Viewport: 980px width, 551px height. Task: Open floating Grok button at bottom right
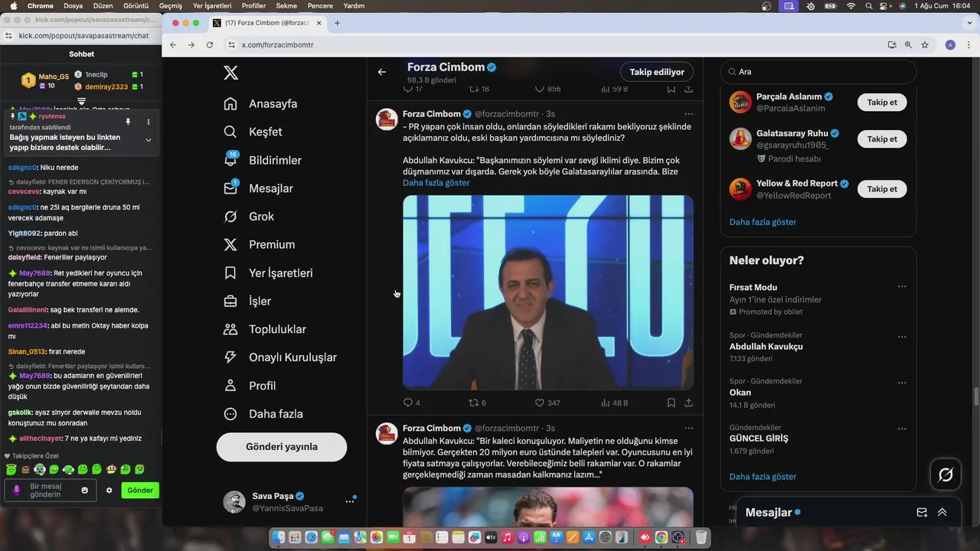946,475
